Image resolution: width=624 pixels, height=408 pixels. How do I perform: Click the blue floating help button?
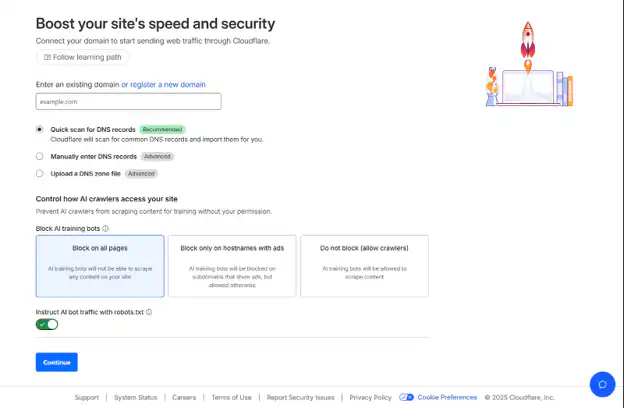(x=601, y=383)
